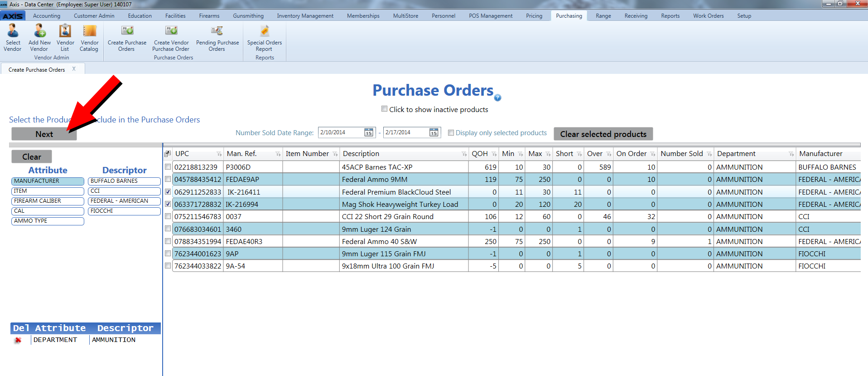The height and width of the screenshot is (376, 868).
Task: Click the Add New Vendor icon
Action: point(39,38)
